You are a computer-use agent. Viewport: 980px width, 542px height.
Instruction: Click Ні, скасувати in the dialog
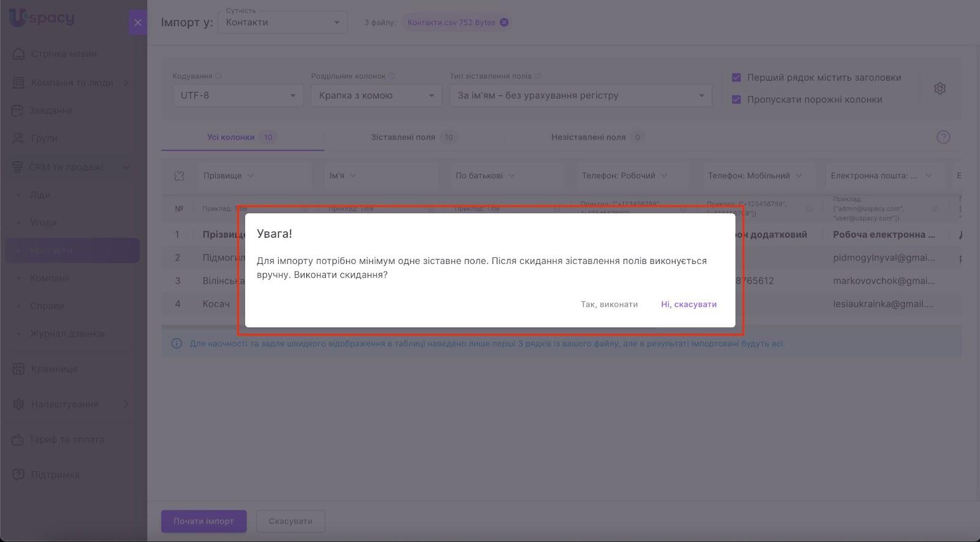pos(689,304)
